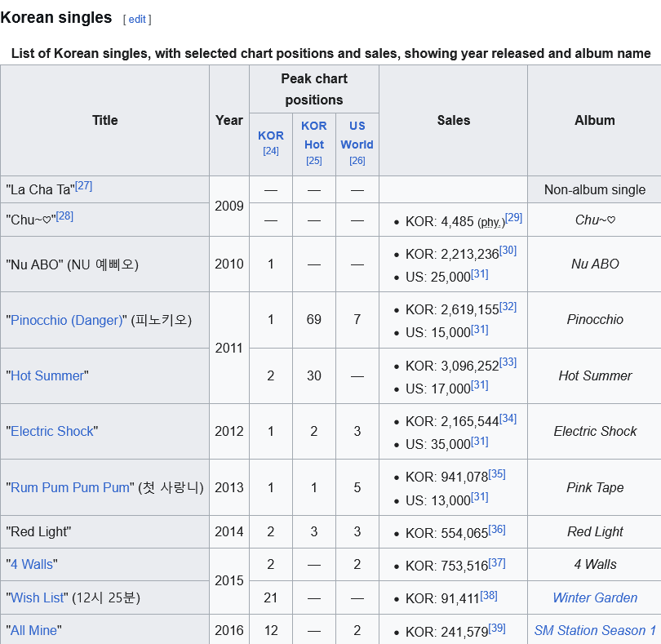Viewport: 661px width, 644px height.
Task: Open the SM Station Season 1 album link
Action: coord(595,630)
